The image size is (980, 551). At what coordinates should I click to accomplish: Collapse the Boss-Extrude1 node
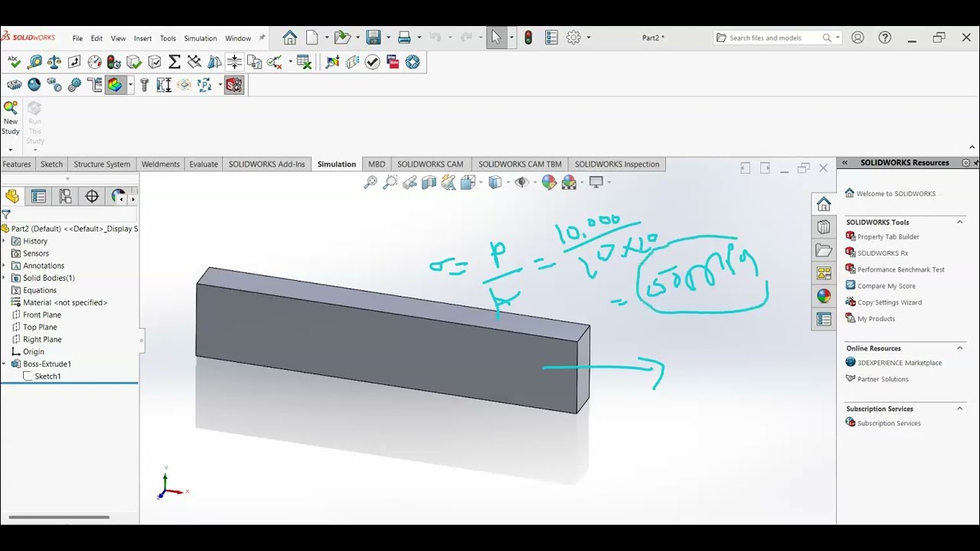click(4, 364)
